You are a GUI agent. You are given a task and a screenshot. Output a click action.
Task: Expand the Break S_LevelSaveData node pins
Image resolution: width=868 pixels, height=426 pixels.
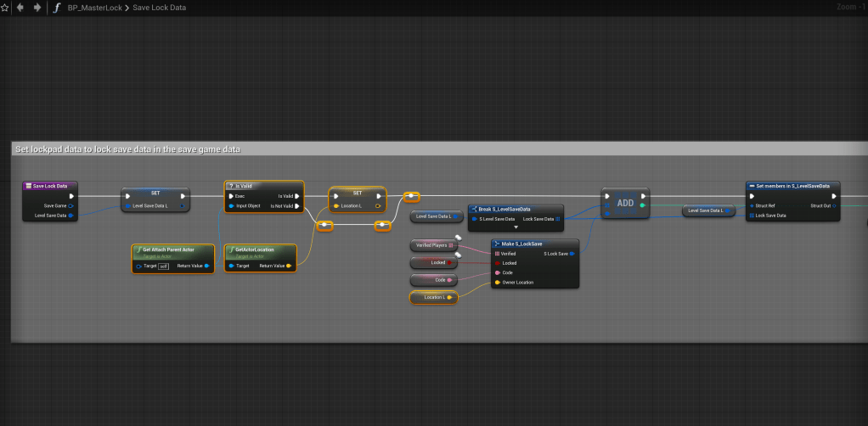[x=516, y=227]
